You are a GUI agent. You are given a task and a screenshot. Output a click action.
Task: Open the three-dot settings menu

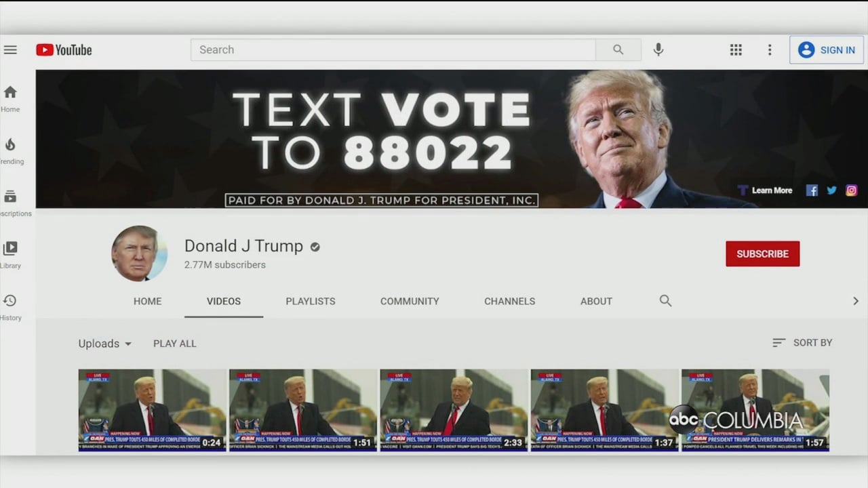coord(769,49)
